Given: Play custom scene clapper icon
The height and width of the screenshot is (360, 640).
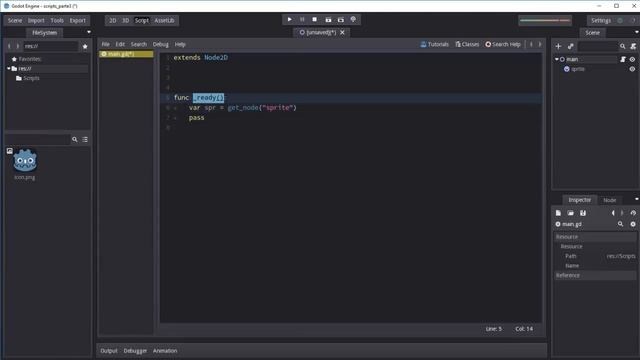Looking at the screenshot, I should pos(341,19).
